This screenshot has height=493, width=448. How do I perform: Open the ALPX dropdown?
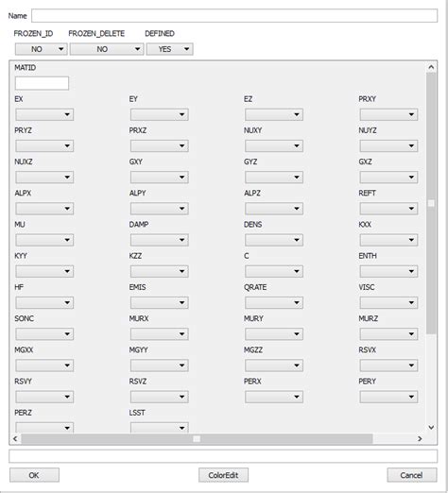coord(44,209)
